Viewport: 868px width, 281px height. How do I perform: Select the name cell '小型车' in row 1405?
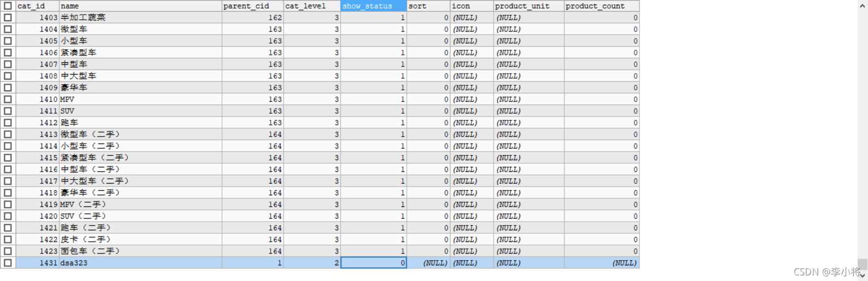pyautogui.click(x=140, y=41)
